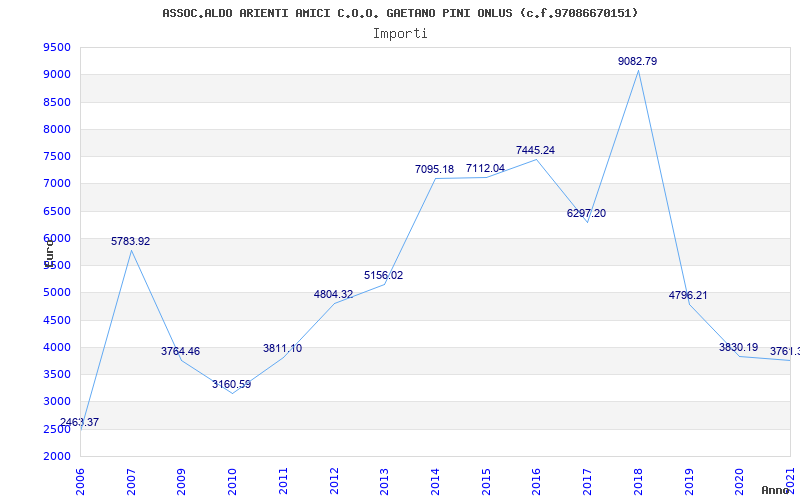Select the 3500 y-axis tick label
This screenshot has width=800, height=500.
tap(57, 374)
